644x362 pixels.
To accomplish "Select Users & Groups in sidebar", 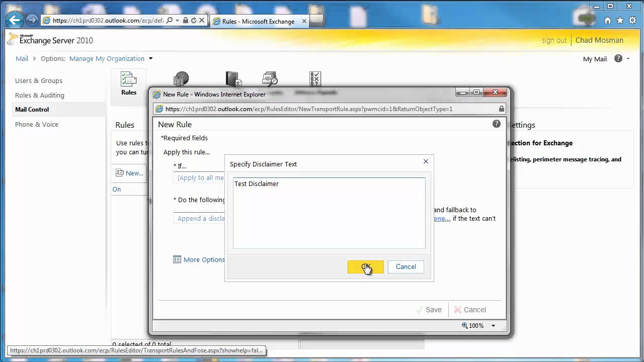I will pyautogui.click(x=39, y=80).
